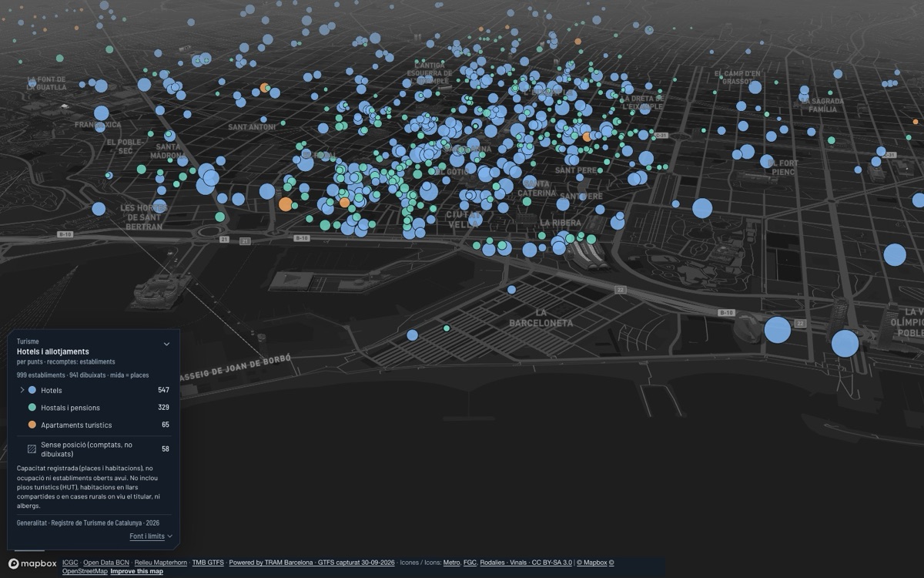Open the OpenStreetMap attribution link

click(85, 571)
